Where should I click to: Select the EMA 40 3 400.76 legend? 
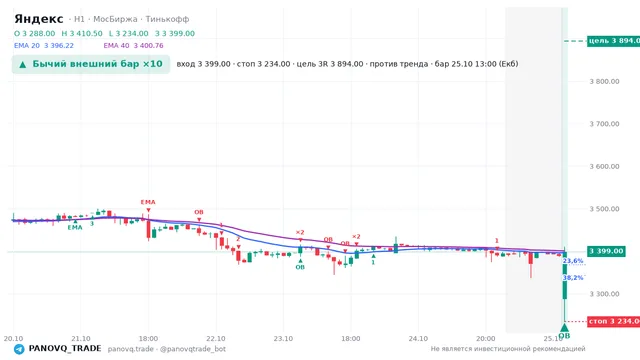133,45
